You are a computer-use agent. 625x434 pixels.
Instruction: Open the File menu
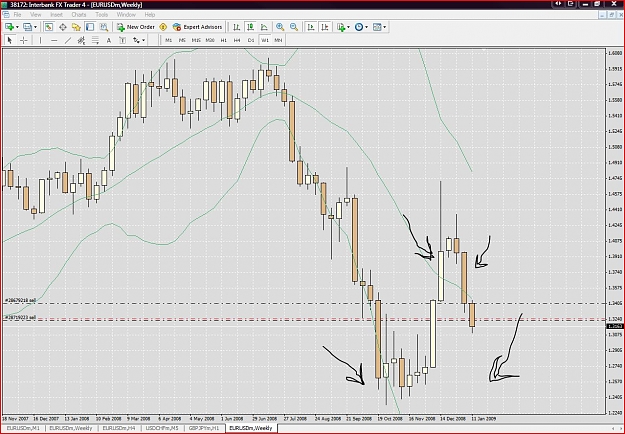(17, 15)
